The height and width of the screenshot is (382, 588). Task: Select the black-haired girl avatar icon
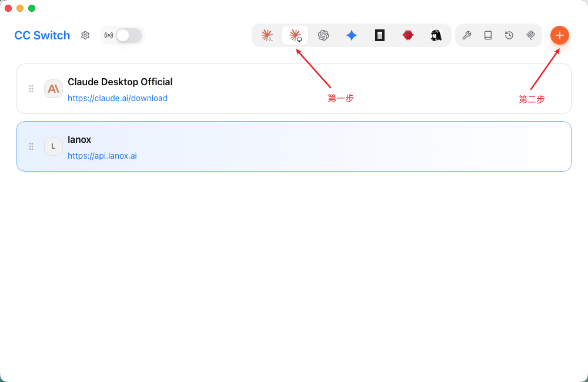pos(436,35)
